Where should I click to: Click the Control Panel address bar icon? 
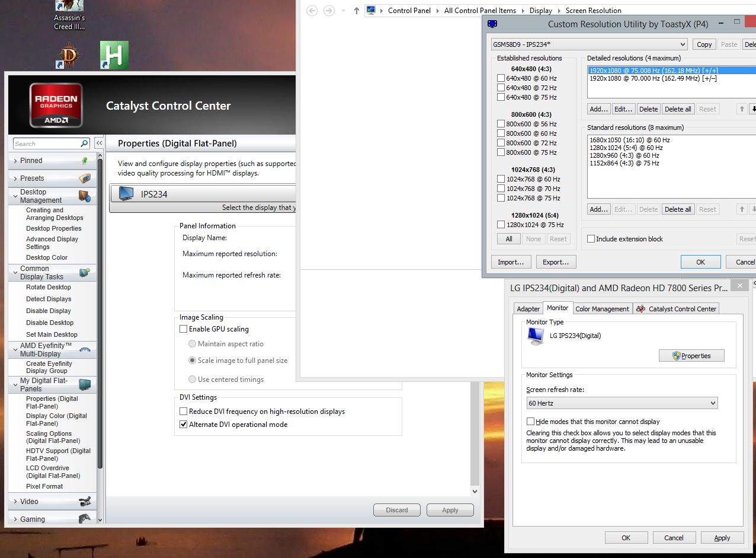click(x=371, y=10)
